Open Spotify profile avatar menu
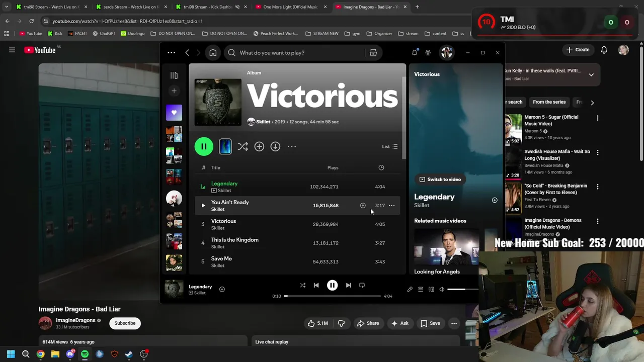Viewport: 644px width, 362px height. click(x=446, y=53)
